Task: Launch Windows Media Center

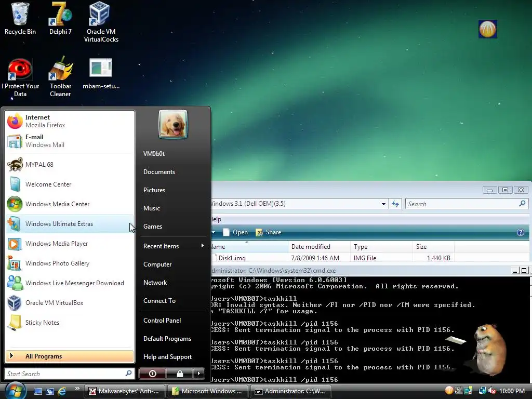Action: tap(70, 204)
